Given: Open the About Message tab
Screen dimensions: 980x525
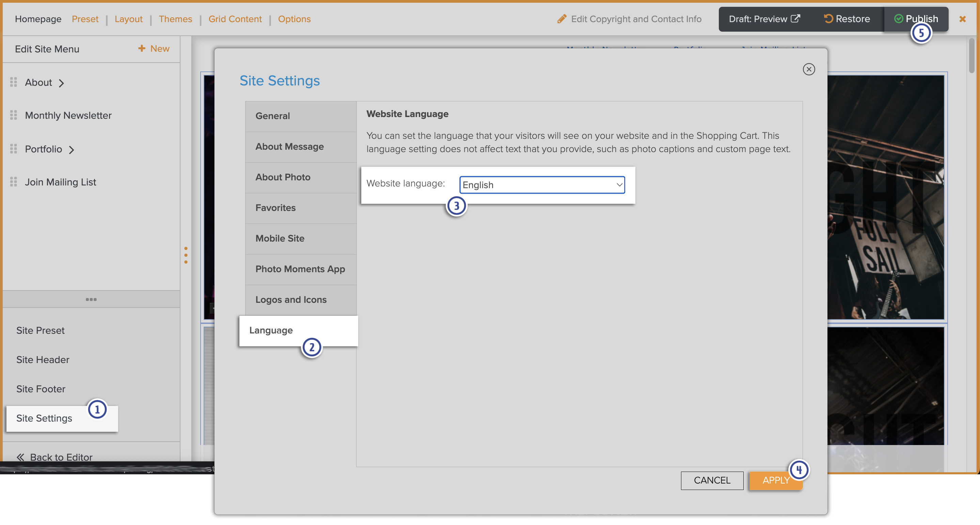Looking at the screenshot, I should point(301,147).
